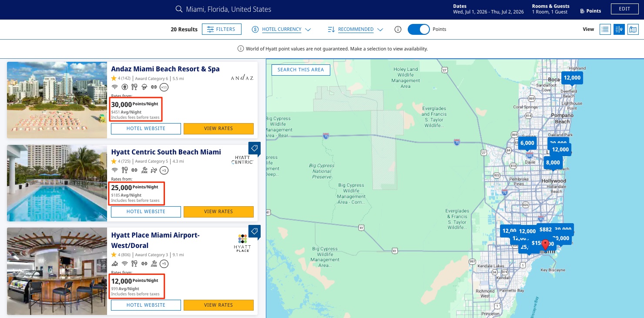
Task: Click the Points indicator in the header
Action: pos(590,11)
